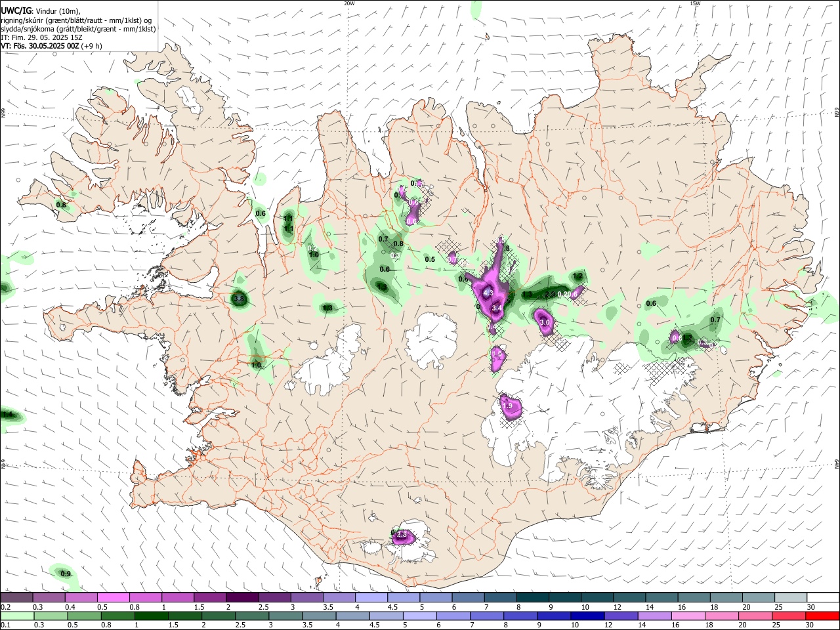The image size is (840, 630).
Task: Click the 3.0 purple snowfall blob label
Action: click(544, 322)
